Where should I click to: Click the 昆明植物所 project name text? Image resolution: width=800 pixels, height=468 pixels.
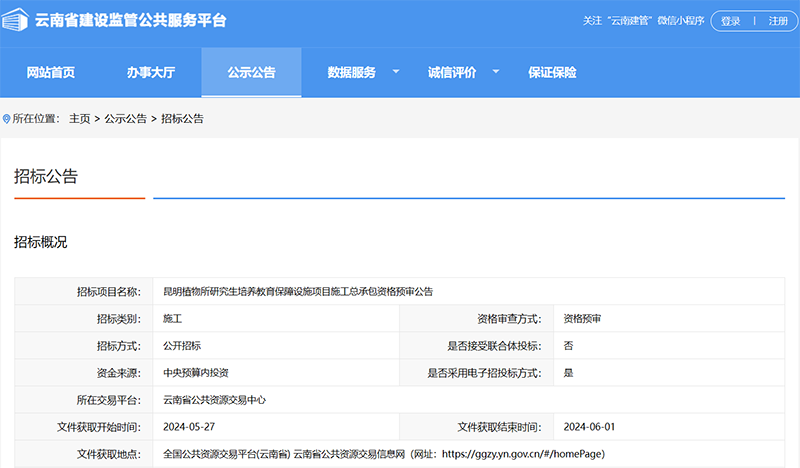point(298,291)
